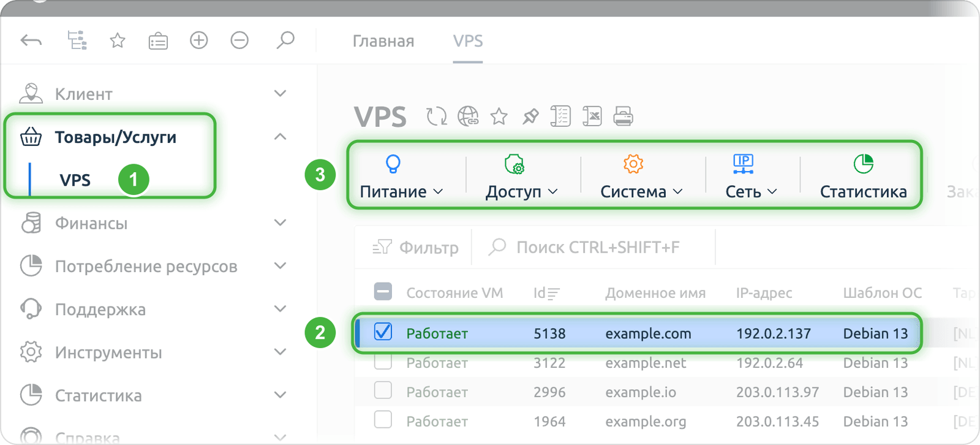Print the VPS list
The width and height of the screenshot is (980, 445).
point(624,116)
